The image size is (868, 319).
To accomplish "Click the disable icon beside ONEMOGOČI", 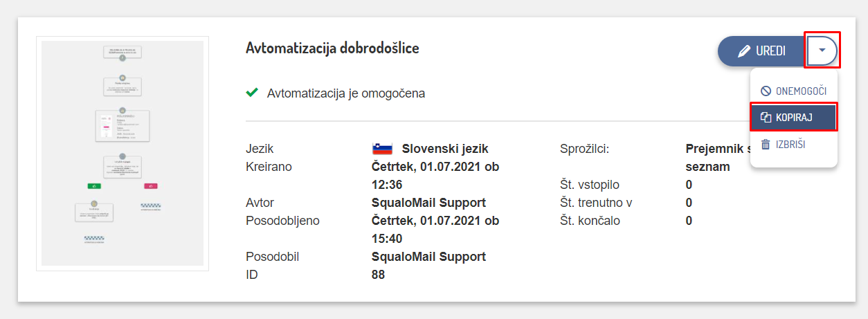I will coord(766,91).
